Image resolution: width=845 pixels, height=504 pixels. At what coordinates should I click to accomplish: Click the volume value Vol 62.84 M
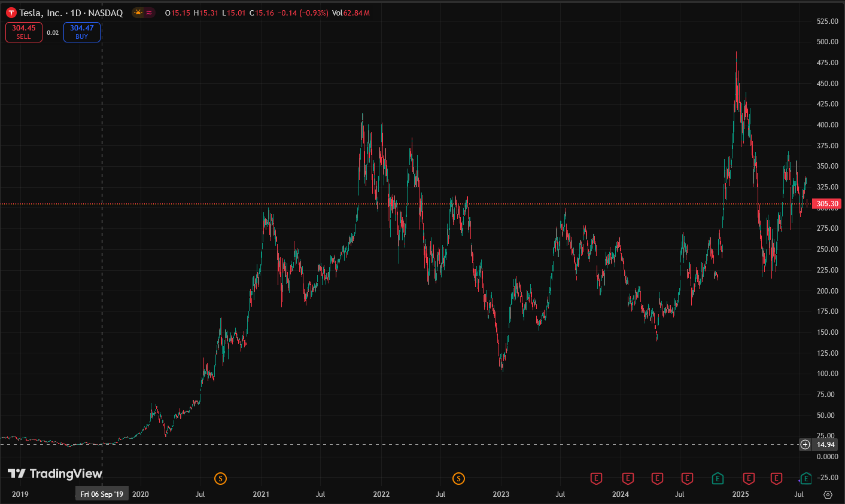click(x=351, y=13)
